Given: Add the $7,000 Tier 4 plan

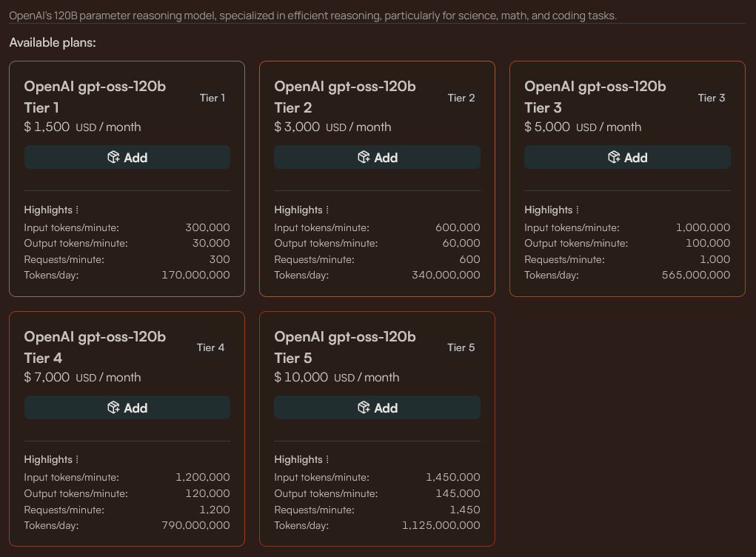Looking at the screenshot, I should (127, 407).
